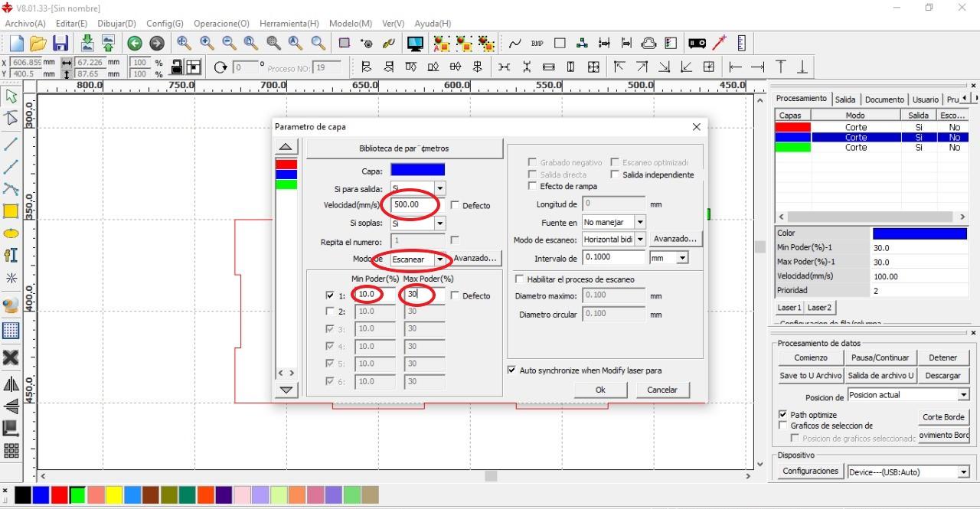This screenshot has height=509, width=980.
Task: Open the Dibujar(D) menu
Action: pos(116,24)
